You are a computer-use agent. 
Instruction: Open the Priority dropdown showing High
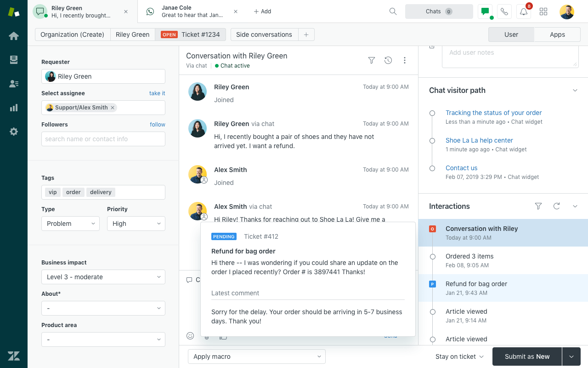(x=136, y=224)
